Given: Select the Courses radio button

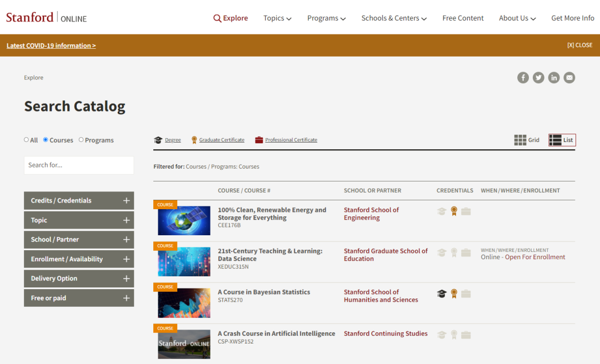Looking at the screenshot, I should coord(46,140).
